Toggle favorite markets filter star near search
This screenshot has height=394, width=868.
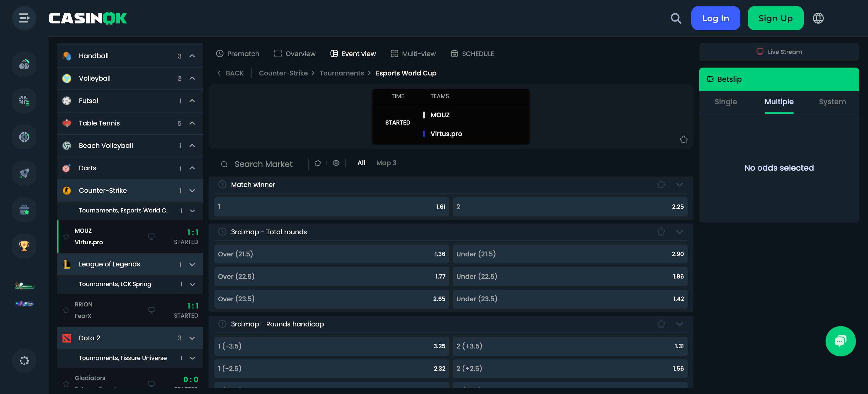317,163
